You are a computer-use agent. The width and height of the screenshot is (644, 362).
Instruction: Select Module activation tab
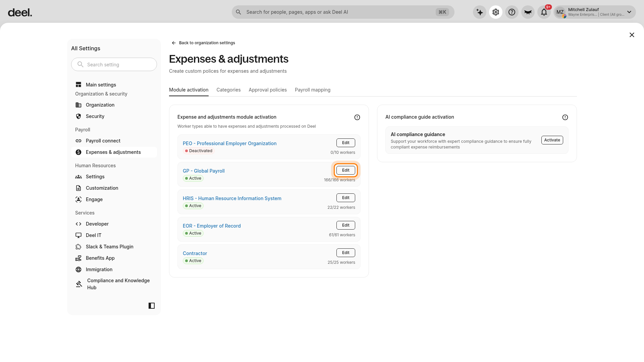(189, 90)
